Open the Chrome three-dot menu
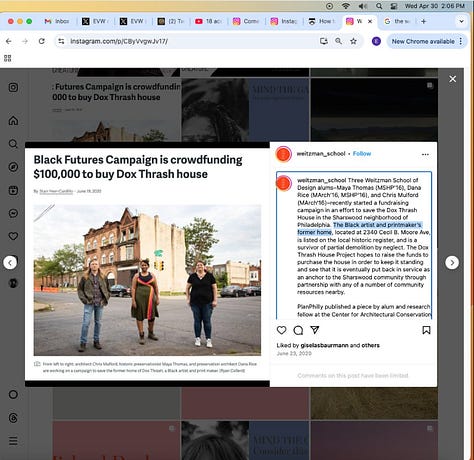The image size is (474, 460). coord(461,41)
